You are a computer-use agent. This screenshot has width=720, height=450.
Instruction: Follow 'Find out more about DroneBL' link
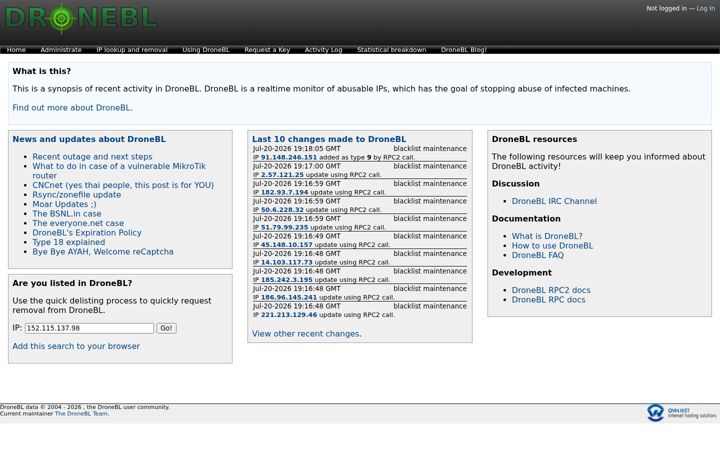click(72, 108)
